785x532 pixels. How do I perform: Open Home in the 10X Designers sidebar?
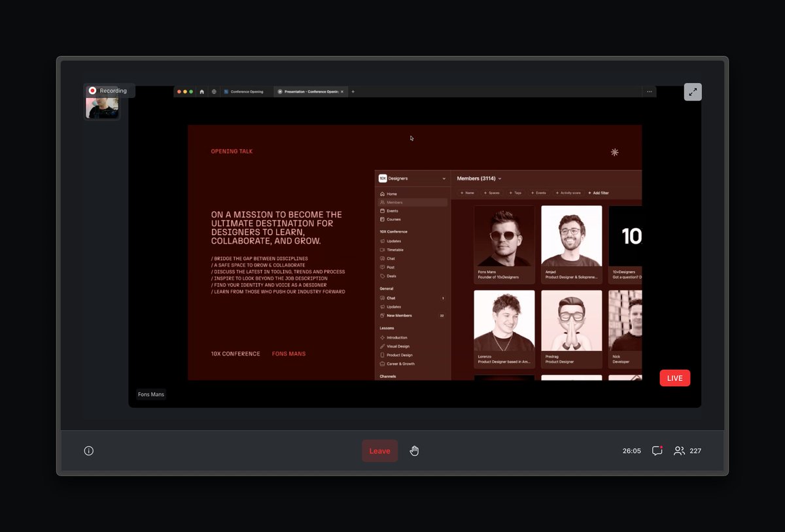click(x=413, y=194)
